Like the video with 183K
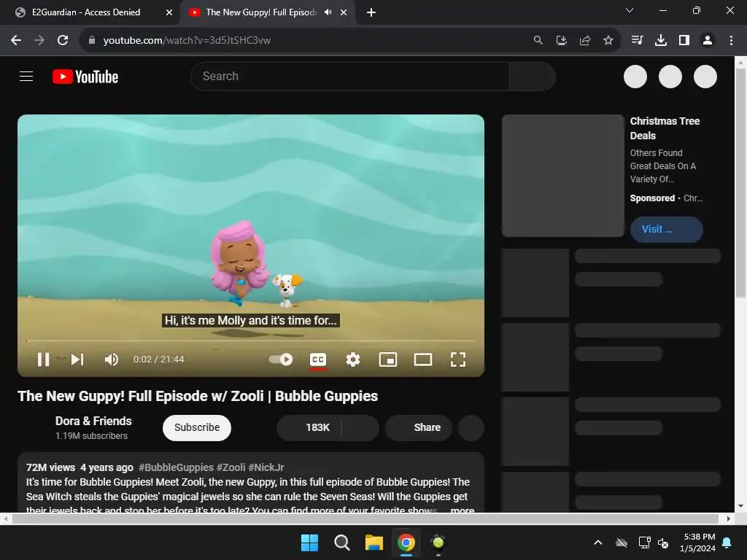Image resolution: width=747 pixels, height=560 pixels. (x=309, y=427)
